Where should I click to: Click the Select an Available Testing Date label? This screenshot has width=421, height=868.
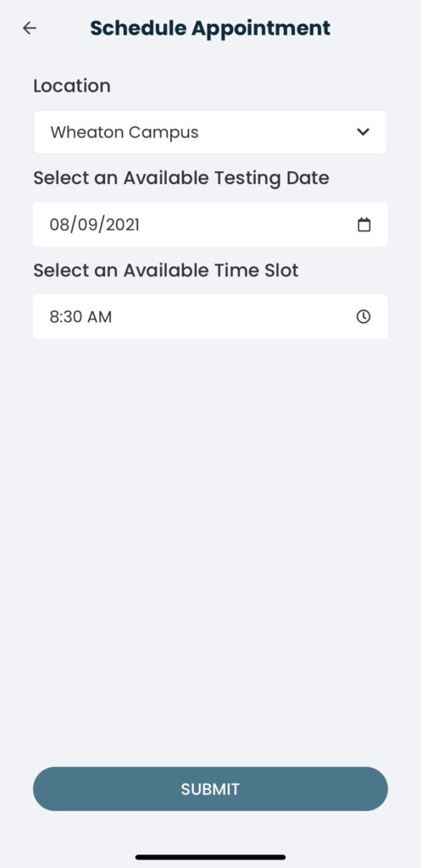coord(181,178)
